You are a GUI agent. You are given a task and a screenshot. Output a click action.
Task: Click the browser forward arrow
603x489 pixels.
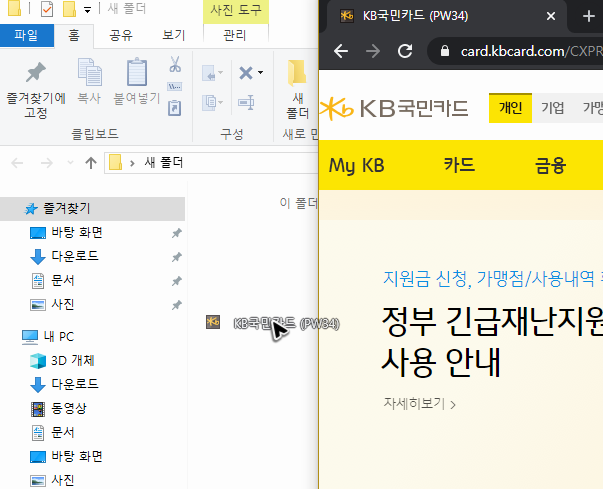pos(373,51)
